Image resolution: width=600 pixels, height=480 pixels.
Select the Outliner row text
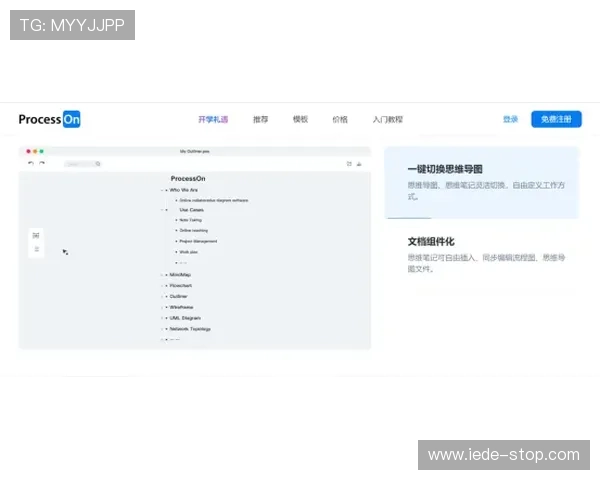(x=178, y=296)
